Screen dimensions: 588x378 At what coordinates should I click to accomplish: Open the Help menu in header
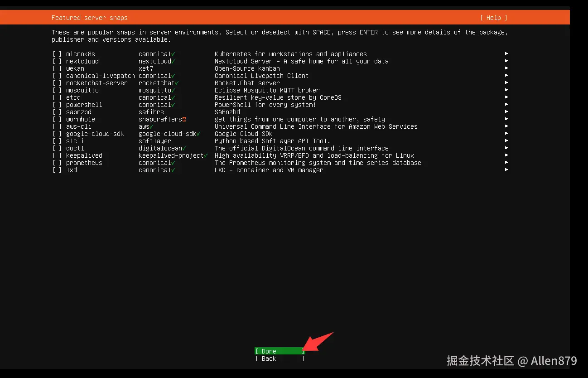click(494, 18)
